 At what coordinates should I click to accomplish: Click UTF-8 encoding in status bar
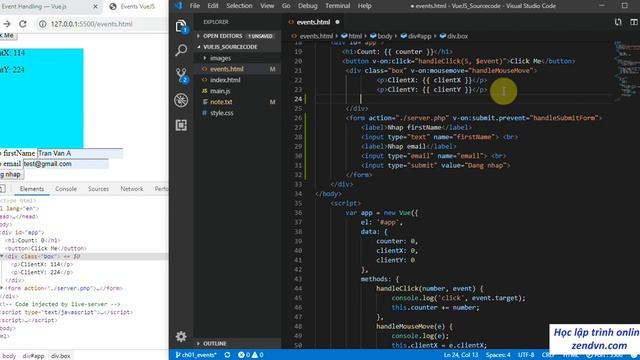526,355
